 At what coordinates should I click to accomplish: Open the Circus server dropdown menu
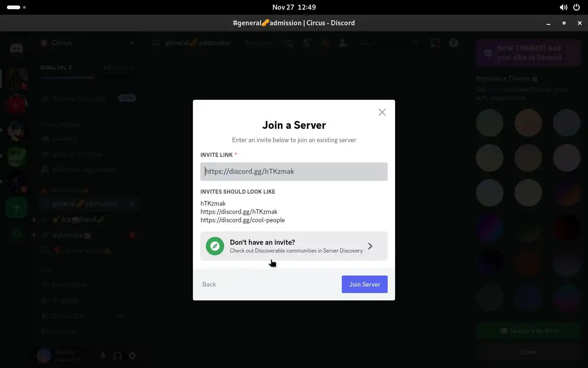coord(87,43)
